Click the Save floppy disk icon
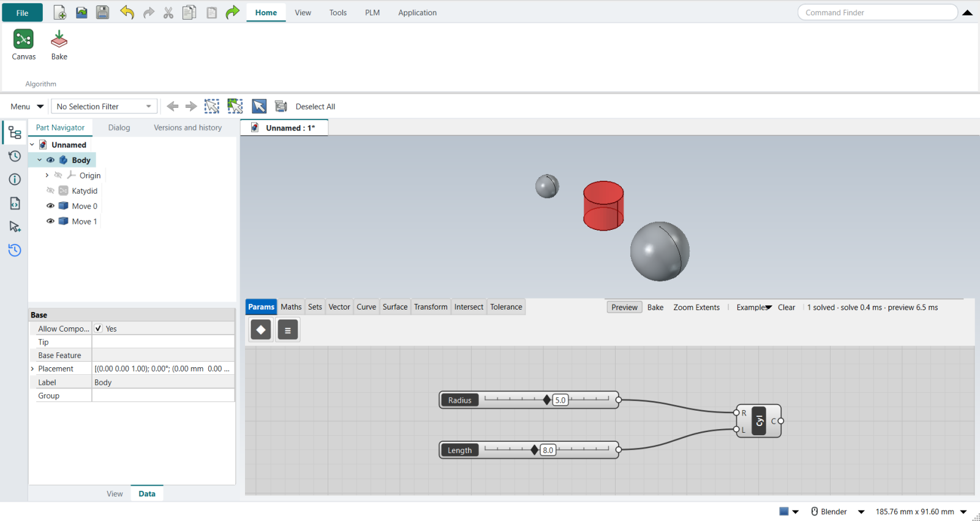 [102, 12]
